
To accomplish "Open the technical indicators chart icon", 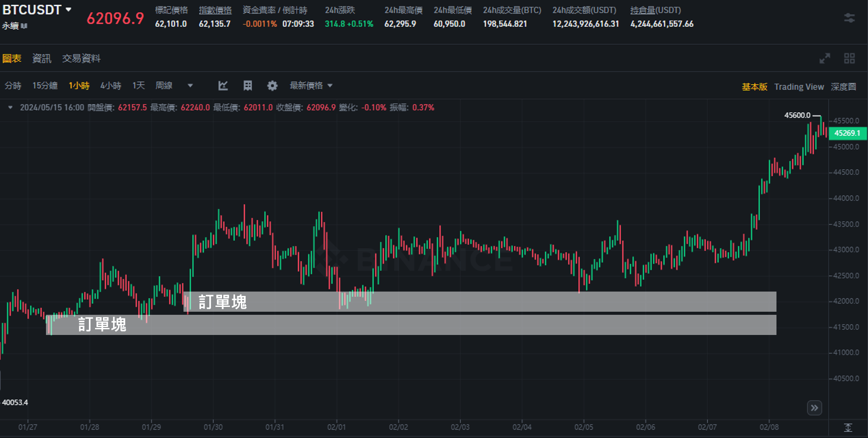I will pyautogui.click(x=223, y=86).
